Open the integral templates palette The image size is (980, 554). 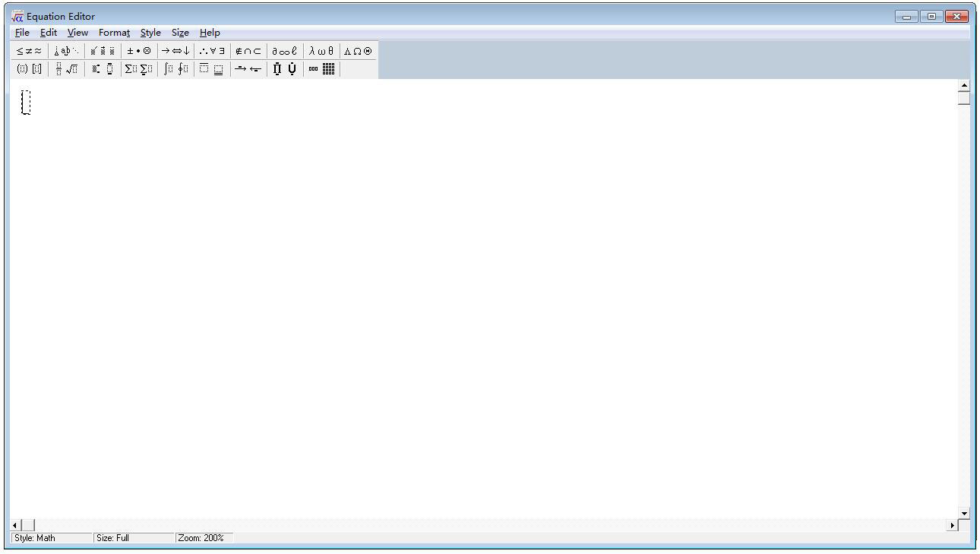click(175, 68)
